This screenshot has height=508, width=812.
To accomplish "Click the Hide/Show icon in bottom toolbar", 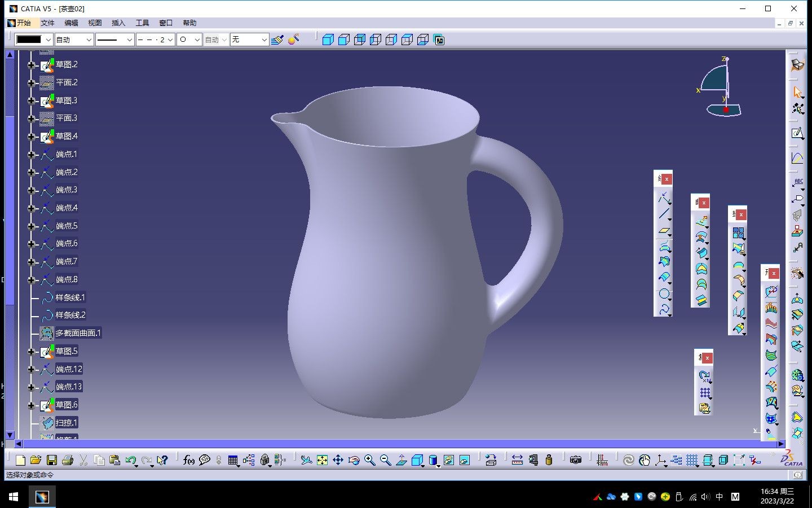I will click(x=448, y=460).
